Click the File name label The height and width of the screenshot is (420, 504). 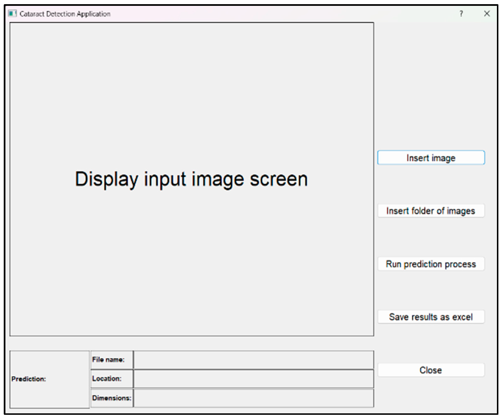click(108, 359)
